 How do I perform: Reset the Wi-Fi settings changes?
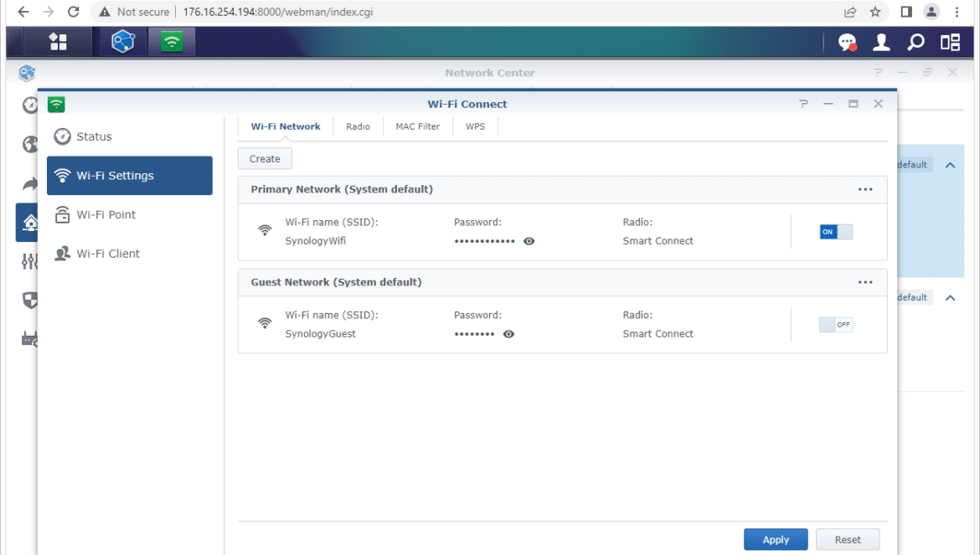click(848, 539)
